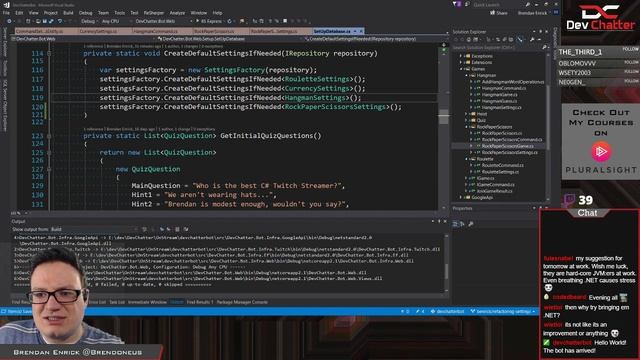Click the browser refresh icon after IIS Express

click(229, 21)
